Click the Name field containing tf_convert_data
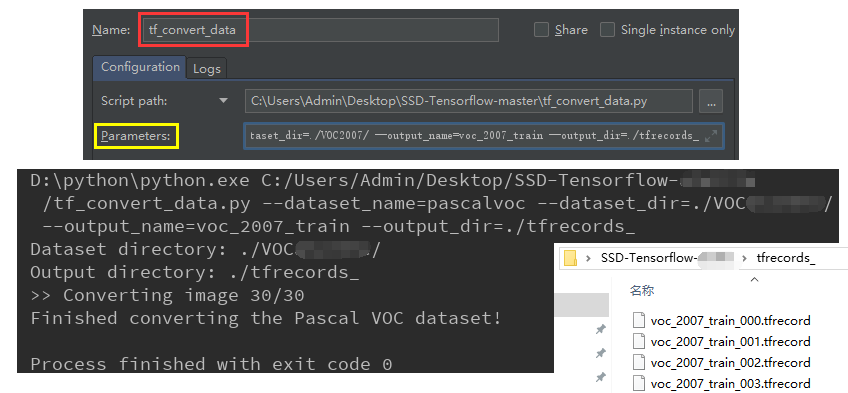This screenshot has height=393, width=848. coord(320,30)
